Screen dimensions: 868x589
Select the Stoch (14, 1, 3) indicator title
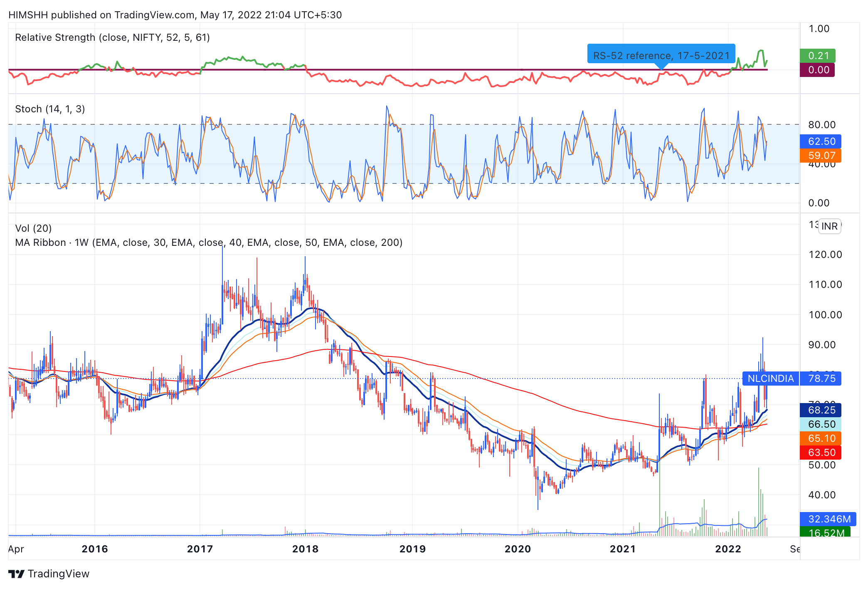click(50, 109)
